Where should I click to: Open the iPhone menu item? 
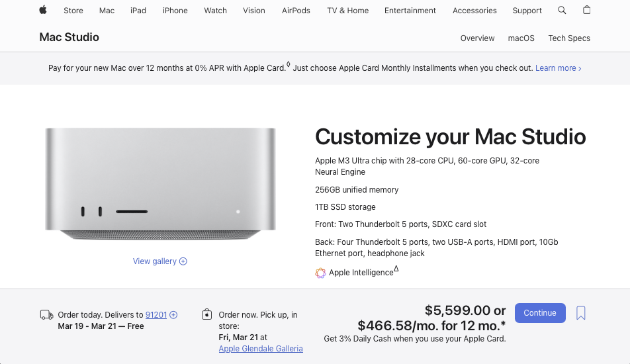(175, 11)
